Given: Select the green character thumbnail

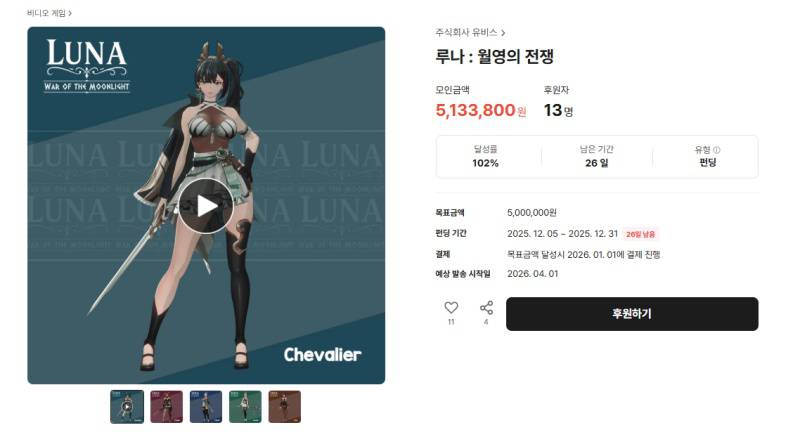Looking at the screenshot, I should 245,407.
